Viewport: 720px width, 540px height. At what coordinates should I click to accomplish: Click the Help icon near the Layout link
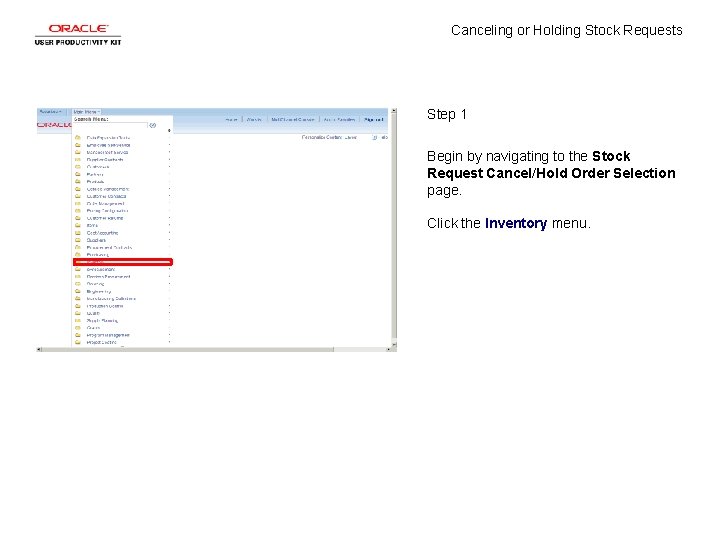click(x=375, y=137)
